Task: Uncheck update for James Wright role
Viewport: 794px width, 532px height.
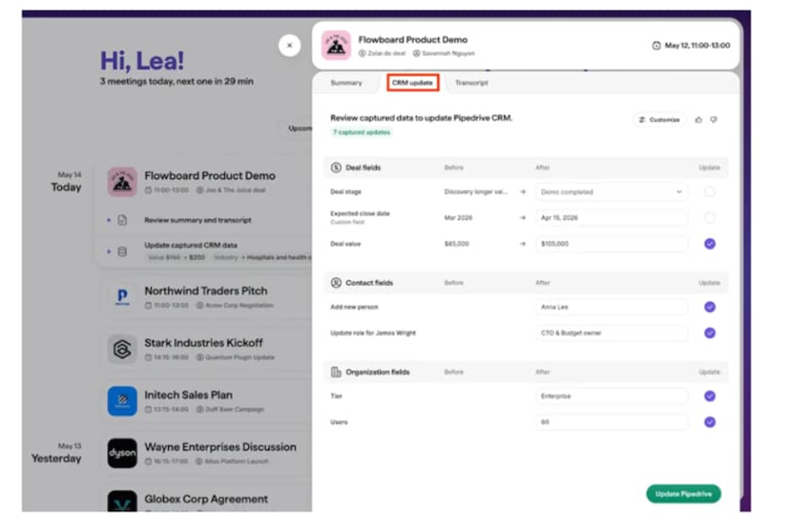Action: click(x=710, y=333)
